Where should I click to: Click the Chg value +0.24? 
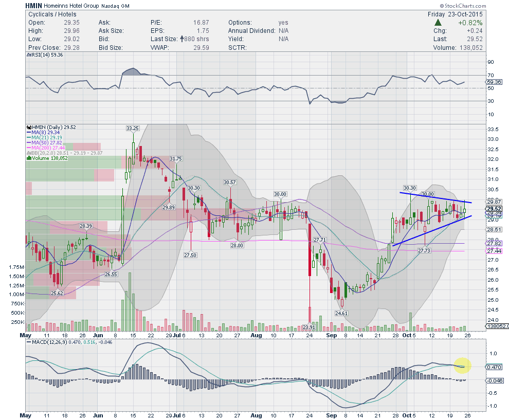coord(475,30)
